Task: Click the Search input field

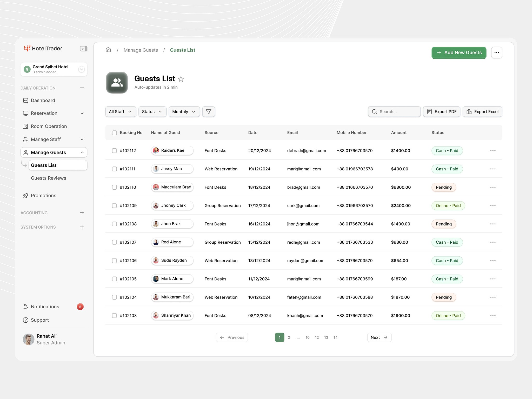Action: point(397,112)
